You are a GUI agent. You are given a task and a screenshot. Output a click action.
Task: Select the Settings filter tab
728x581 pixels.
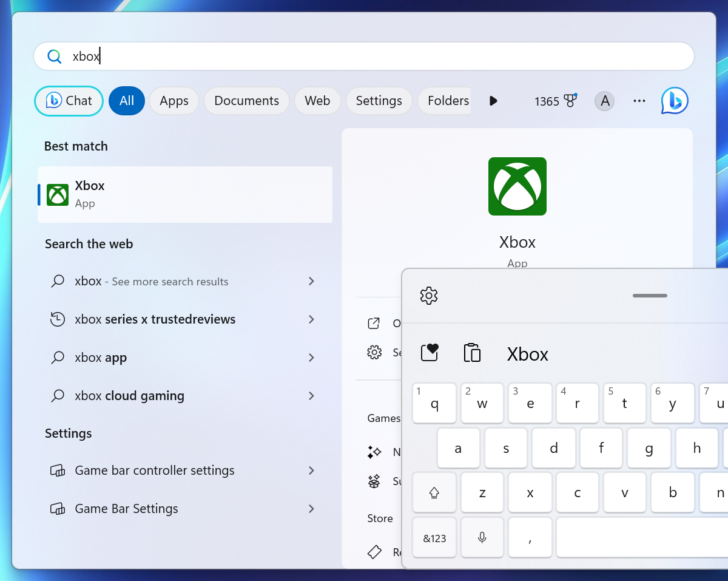point(379,101)
